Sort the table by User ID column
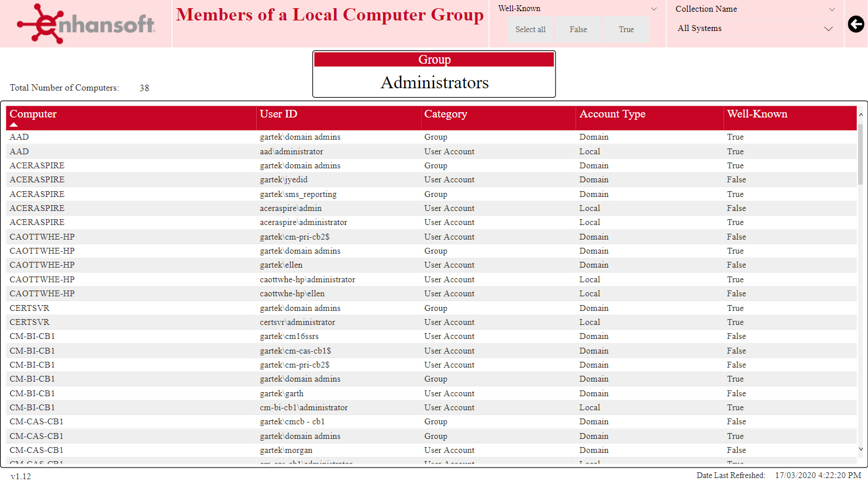The image size is (868, 488). coord(278,114)
